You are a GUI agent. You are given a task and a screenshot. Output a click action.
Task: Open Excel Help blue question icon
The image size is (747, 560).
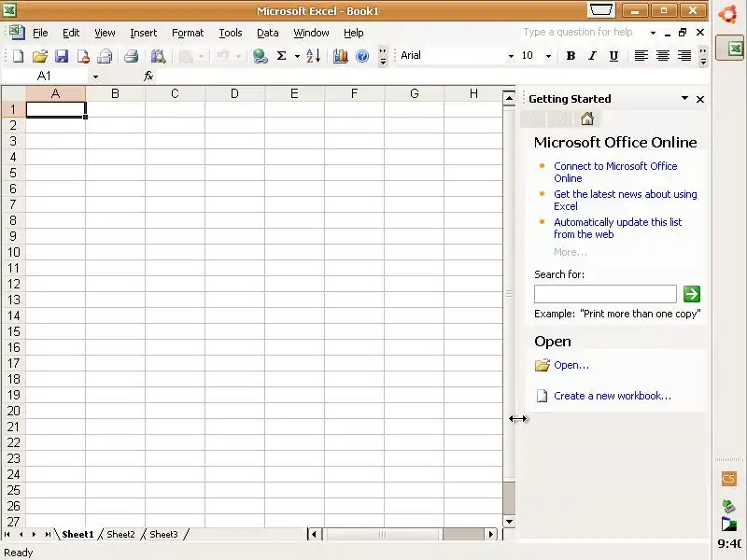click(362, 56)
